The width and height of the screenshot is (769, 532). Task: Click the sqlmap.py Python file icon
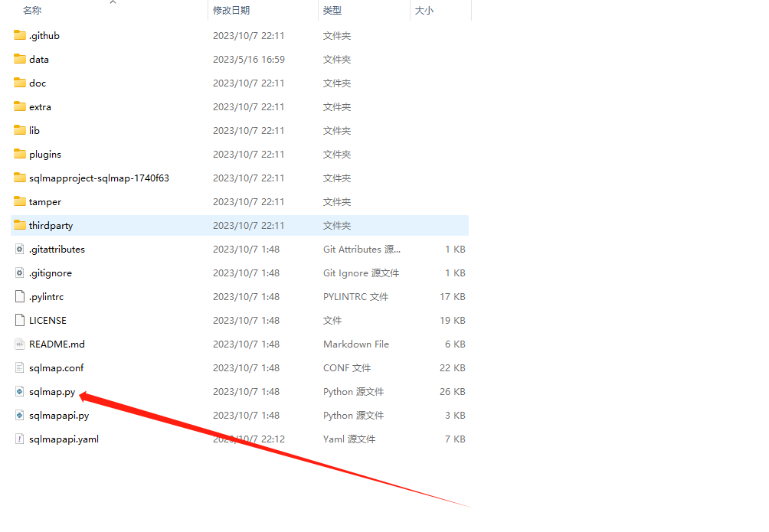[20, 391]
